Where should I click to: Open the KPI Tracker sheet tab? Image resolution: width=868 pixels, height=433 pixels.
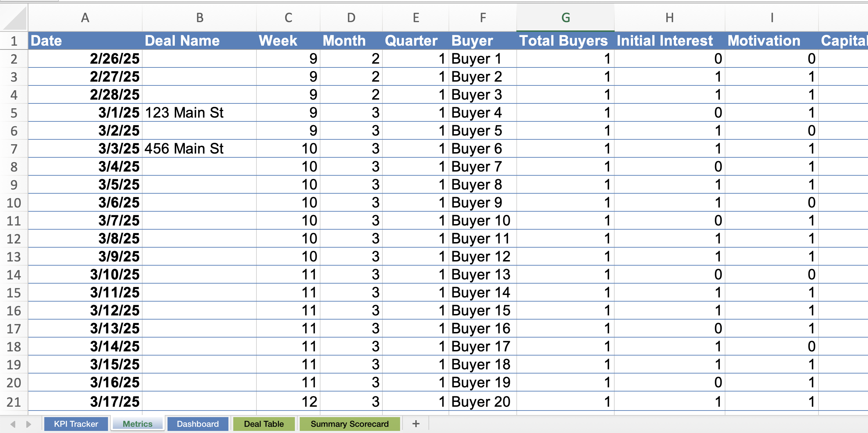[x=76, y=424]
